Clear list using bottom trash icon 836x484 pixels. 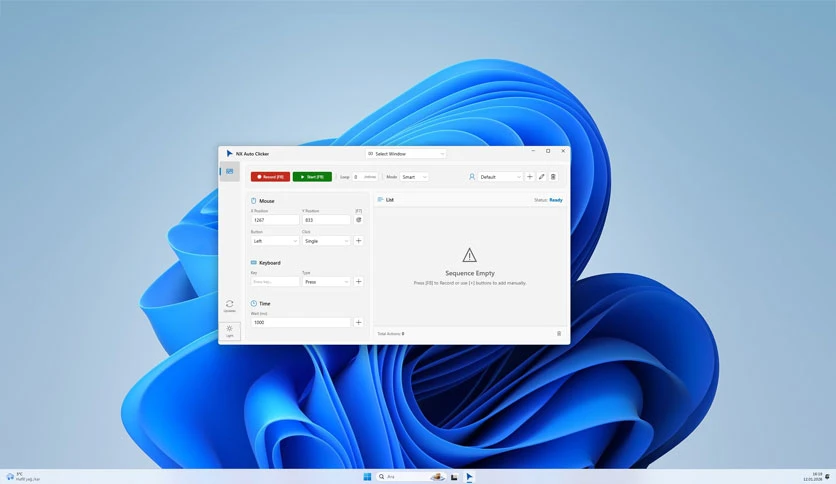point(559,334)
